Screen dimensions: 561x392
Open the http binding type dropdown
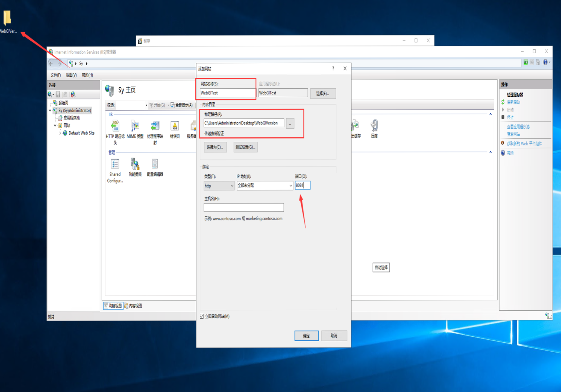click(219, 186)
